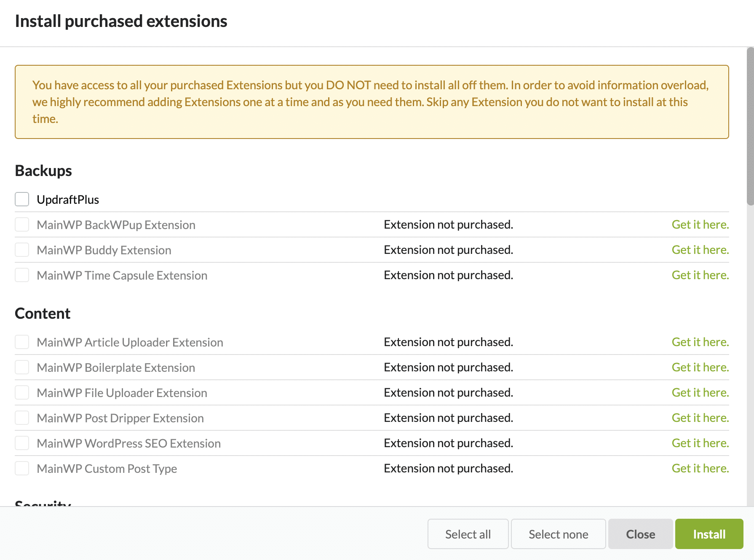The image size is (754, 560).
Task: Select MainWP Time Capsule Extension checkbox
Action: coord(22,275)
